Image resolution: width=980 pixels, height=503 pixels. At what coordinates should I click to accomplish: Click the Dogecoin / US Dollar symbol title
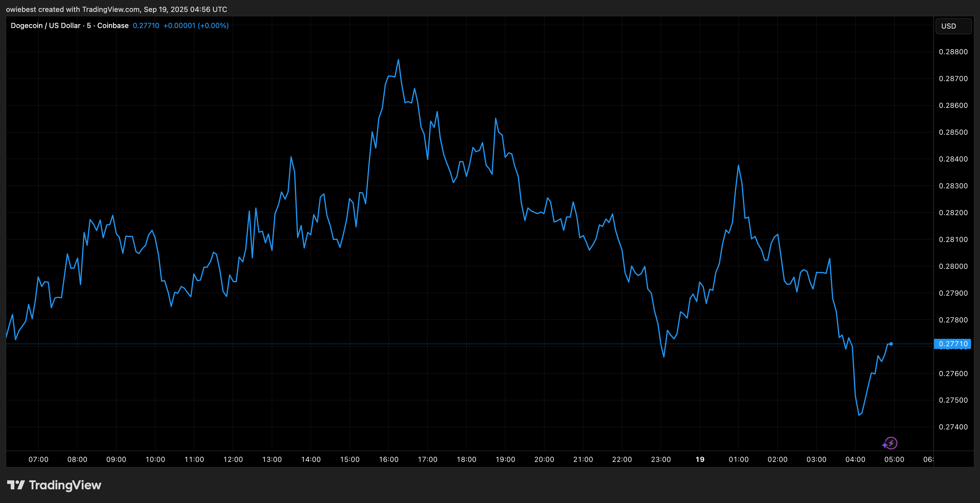[45, 25]
